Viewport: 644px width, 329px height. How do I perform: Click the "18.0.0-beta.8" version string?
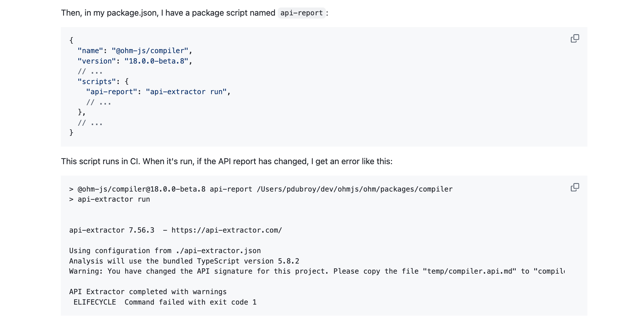click(156, 61)
